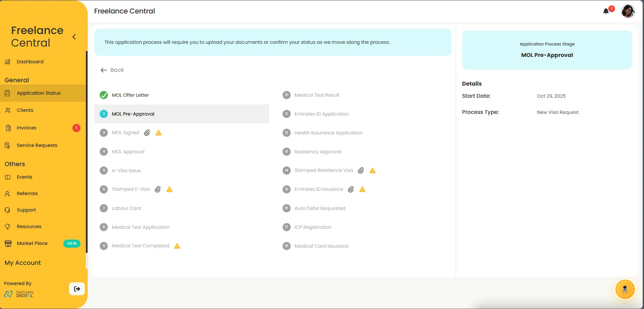This screenshot has width=644, height=309.
Task: Click the warning icon beside Stamped E-Visa
Action: [169, 189]
